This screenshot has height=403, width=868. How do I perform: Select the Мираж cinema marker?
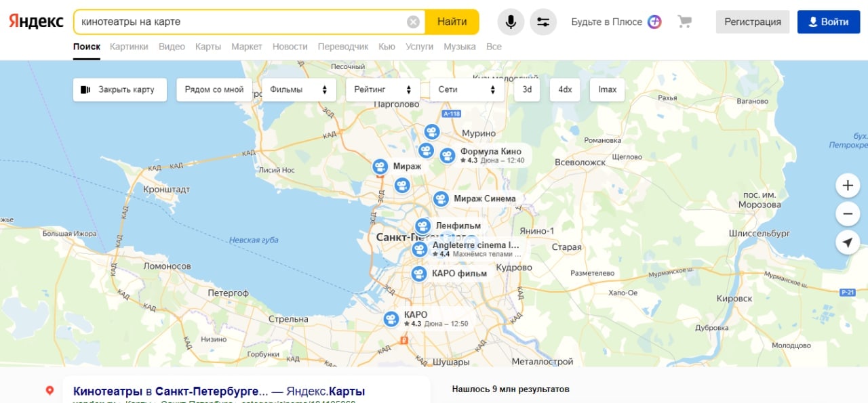380,166
